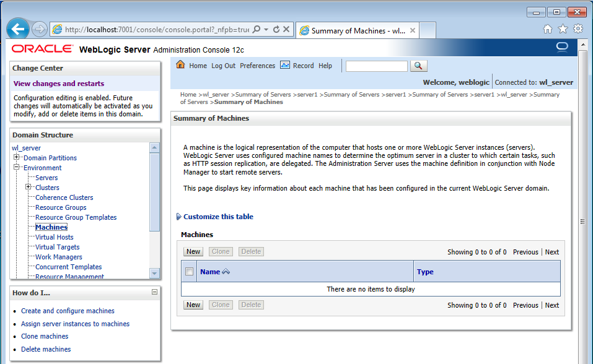The image size is (593, 364).
Task: Click Domain Structure scrollbar down arrow
Action: click(x=154, y=273)
